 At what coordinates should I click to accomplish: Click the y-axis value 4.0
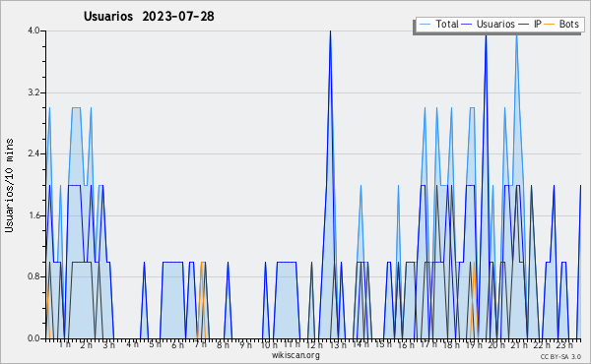(x=33, y=30)
